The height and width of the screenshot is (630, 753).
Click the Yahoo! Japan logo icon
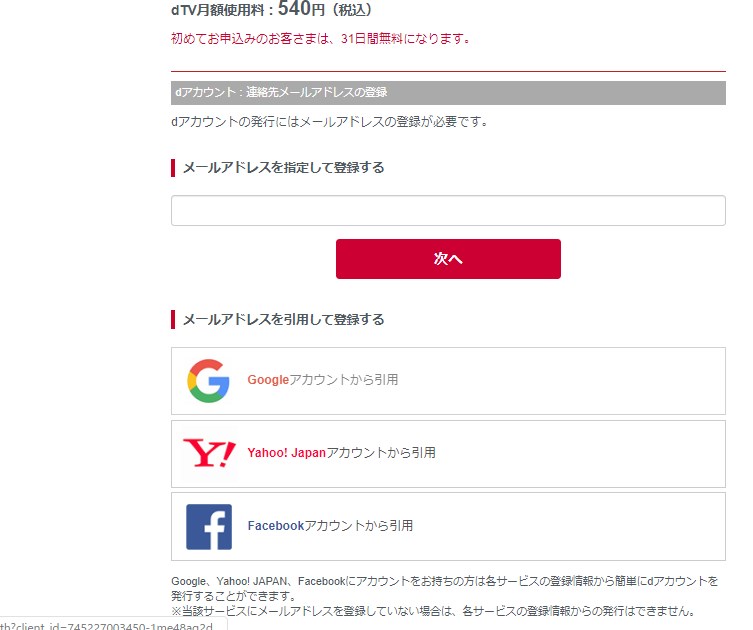[x=209, y=453]
